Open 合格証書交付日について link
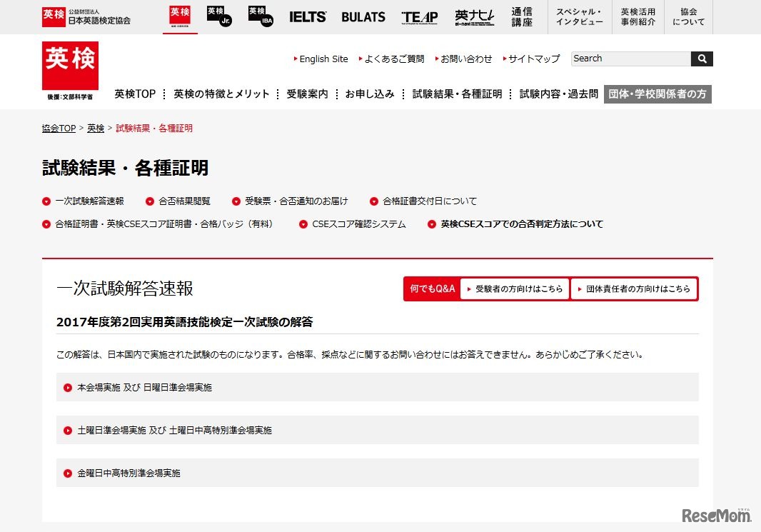 coord(424,201)
